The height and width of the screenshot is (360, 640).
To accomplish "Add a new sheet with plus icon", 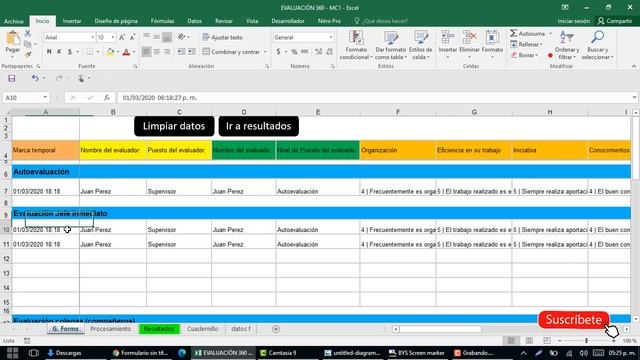I will pyautogui.click(x=276, y=329).
